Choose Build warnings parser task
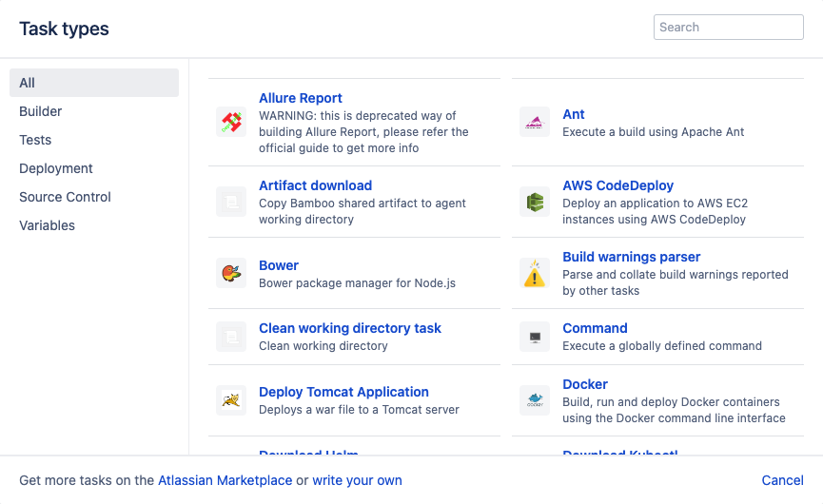 (x=632, y=257)
